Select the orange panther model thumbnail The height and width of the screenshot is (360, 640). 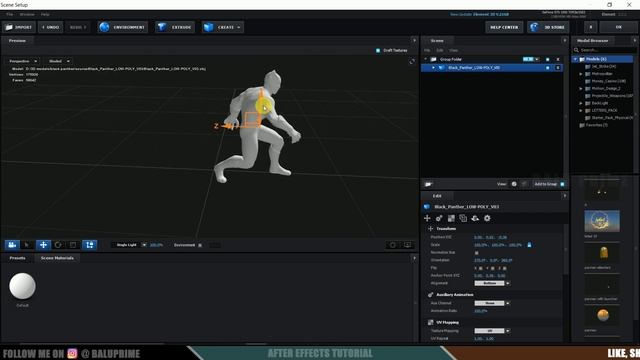click(x=603, y=315)
